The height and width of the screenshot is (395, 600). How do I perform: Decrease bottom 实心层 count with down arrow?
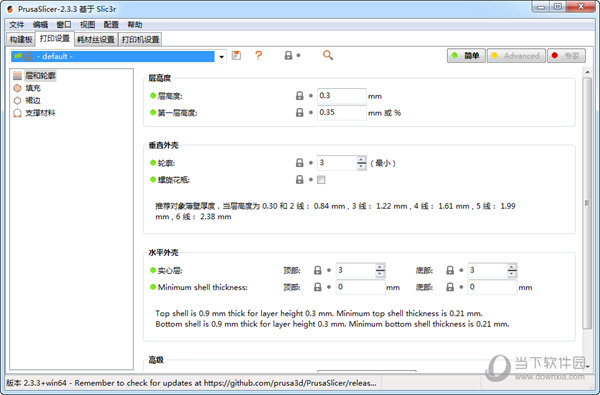(512, 274)
